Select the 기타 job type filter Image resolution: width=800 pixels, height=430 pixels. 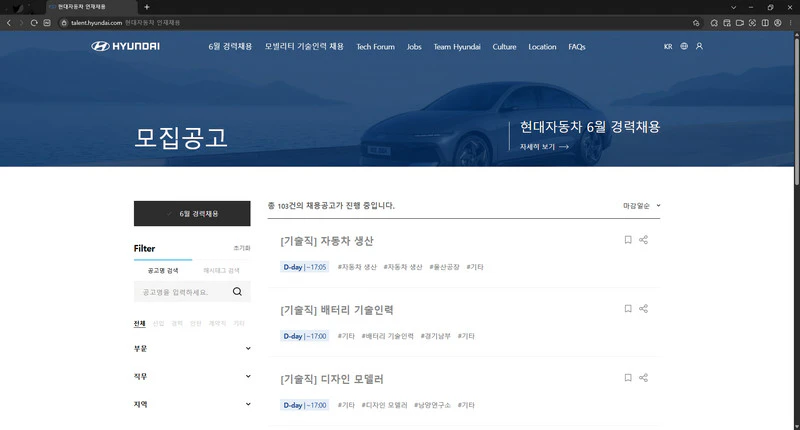[x=239, y=323]
